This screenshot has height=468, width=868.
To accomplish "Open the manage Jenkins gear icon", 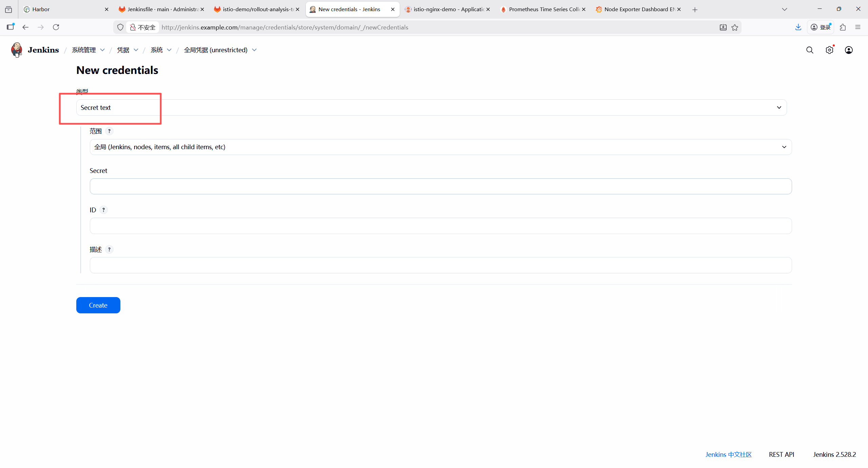I will (829, 50).
